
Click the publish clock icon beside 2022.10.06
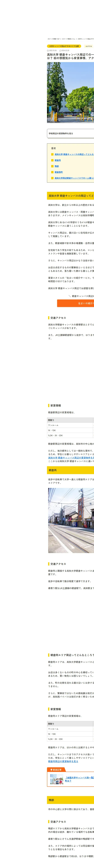[48, 50]
